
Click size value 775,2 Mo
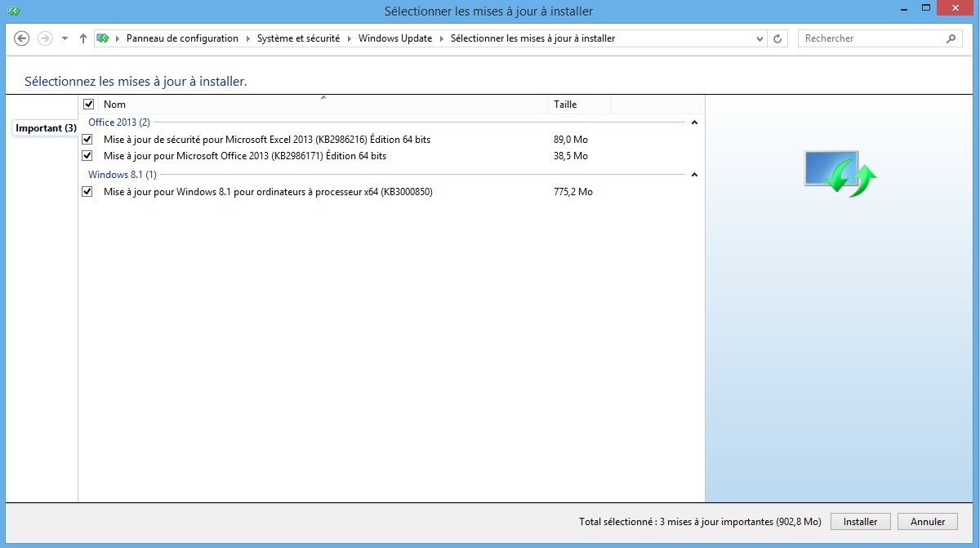click(573, 192)
